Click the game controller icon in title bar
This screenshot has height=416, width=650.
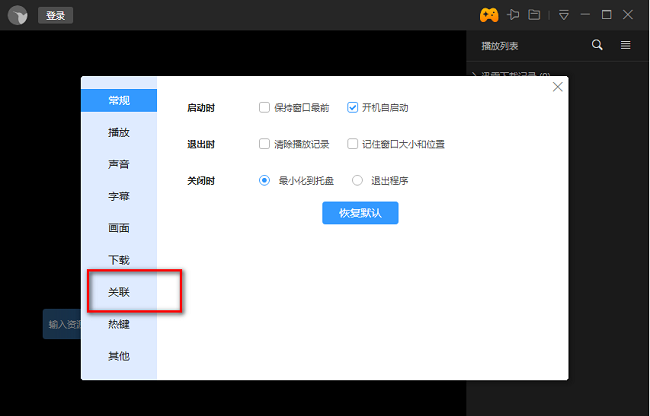click(x=489, y=15)
